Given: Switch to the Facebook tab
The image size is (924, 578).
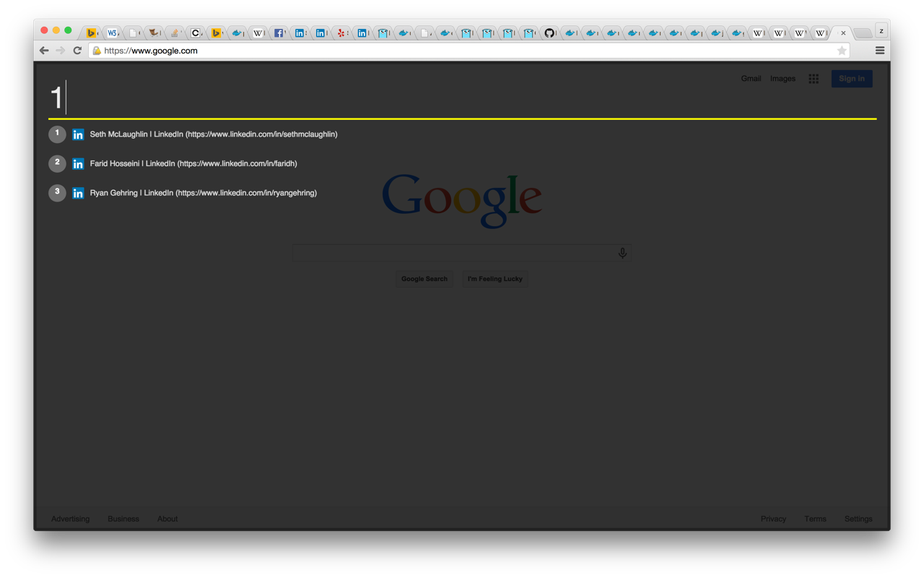Looking at the screenshot, I should [279, 33].
